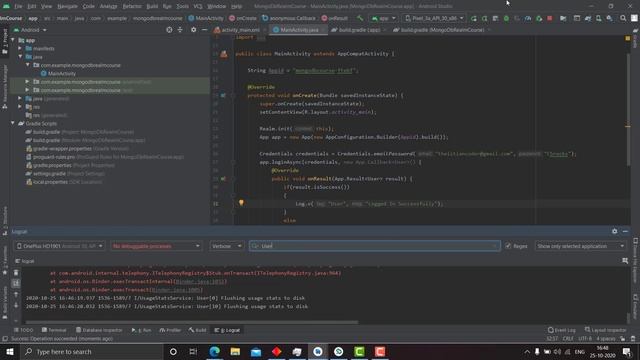
Task: Open the Database Inspector tool window
Action: tap(99, 330)
